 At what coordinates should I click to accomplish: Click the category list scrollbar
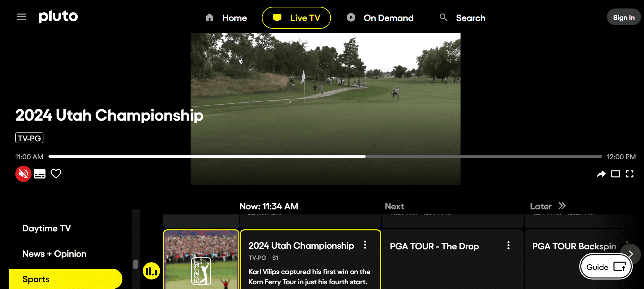coord(136,264)
